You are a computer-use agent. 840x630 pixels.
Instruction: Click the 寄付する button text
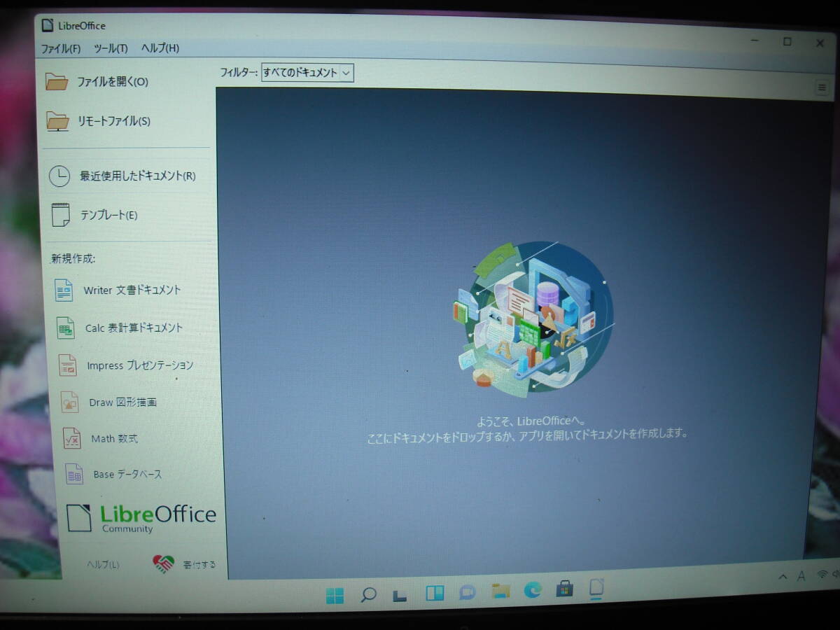coord(199,564)
